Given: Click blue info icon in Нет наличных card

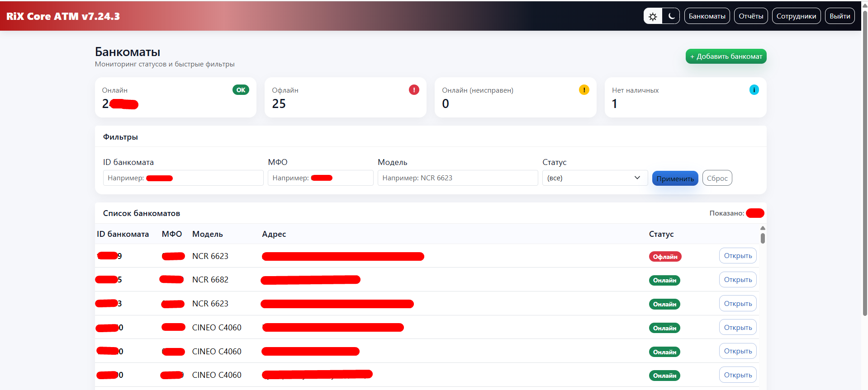Looking at the screenshot, I should [x=754, y=90].
